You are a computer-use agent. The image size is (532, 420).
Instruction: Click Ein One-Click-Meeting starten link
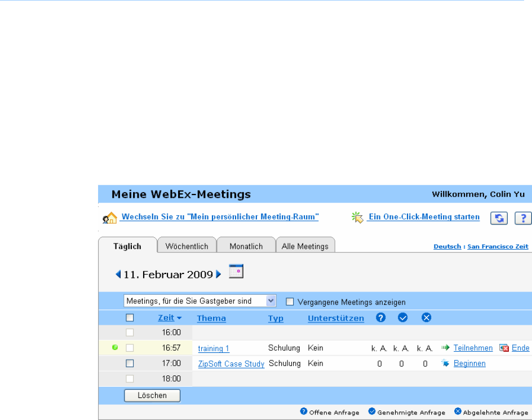pyautogui.click(x=424, y=216)
